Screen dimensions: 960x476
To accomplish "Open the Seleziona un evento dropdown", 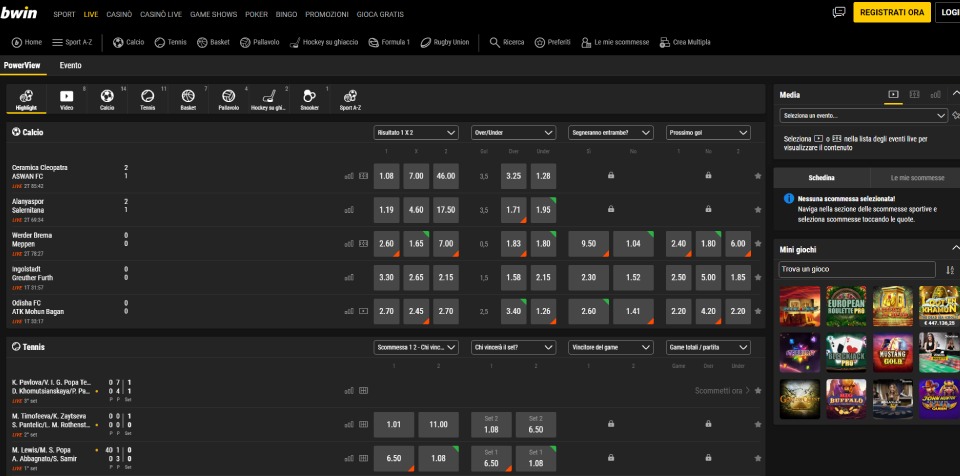I will (863, 115).
